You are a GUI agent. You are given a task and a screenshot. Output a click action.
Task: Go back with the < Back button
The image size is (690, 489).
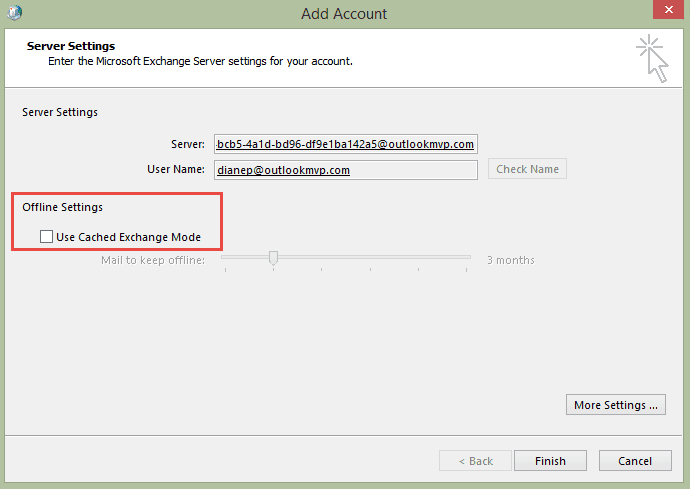(x=475, y=460)
